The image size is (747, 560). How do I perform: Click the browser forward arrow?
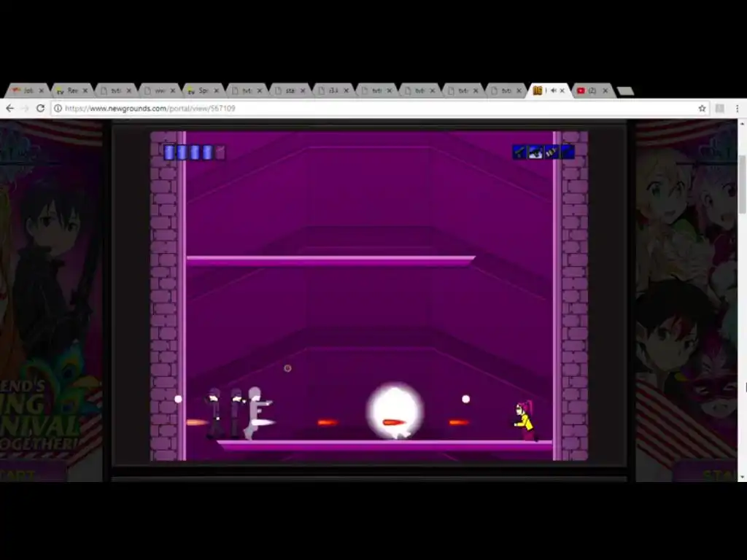tap(25, 109)
